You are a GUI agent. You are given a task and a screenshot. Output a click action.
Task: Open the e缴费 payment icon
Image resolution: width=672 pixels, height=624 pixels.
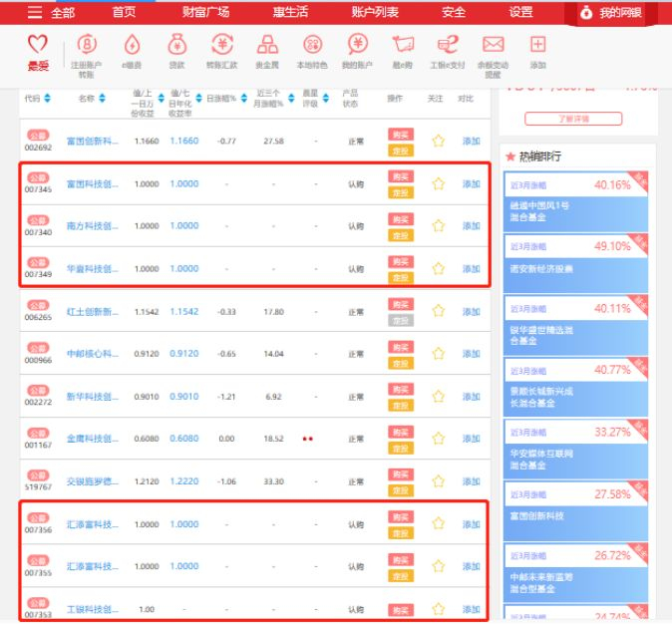pyautogui.click(x=132, y=45)
